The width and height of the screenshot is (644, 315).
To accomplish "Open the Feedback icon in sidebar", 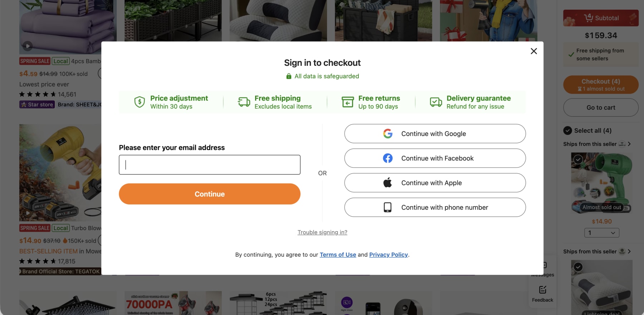I will pos(542,290).
